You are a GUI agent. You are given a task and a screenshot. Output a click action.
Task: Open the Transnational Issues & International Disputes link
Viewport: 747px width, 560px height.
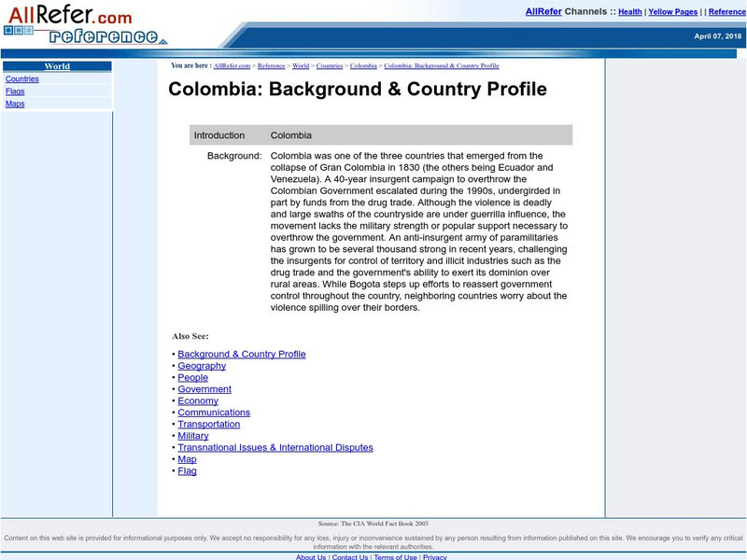(275, 447)
